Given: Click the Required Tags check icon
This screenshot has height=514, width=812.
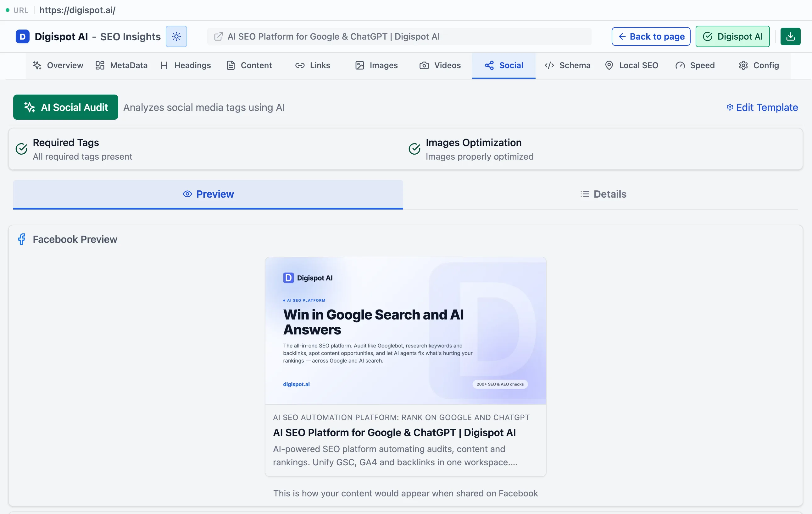Looking at the screenshot, I should (x=22, y=149).
